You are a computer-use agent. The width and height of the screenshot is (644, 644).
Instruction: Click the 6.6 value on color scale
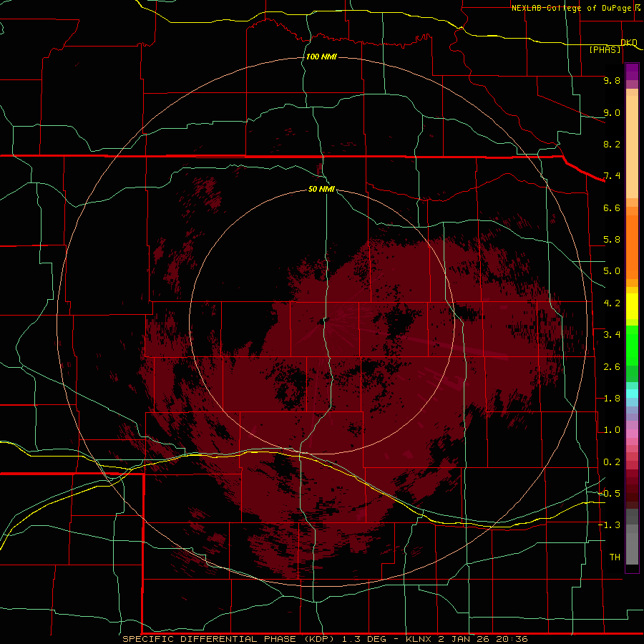pyautogui.click(x=612, y=208)
